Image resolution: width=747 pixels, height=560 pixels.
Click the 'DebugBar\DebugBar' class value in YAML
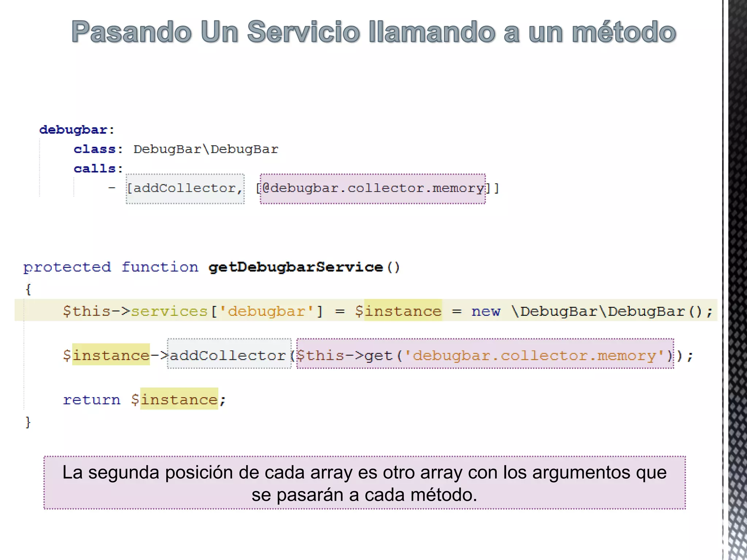pos(206,149)
